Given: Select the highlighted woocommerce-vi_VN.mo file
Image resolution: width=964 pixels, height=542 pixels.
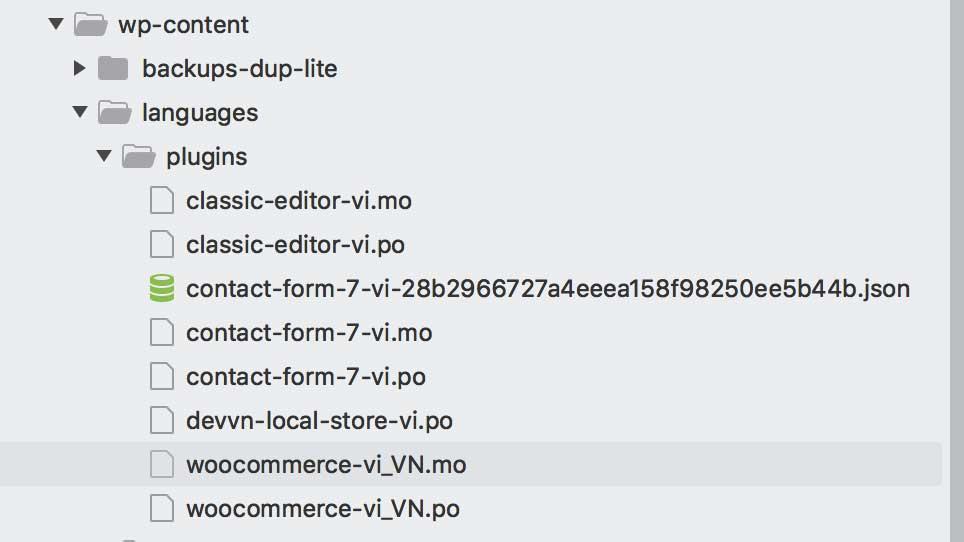Looking at the screenshot, I should click(x=326, y=465).
